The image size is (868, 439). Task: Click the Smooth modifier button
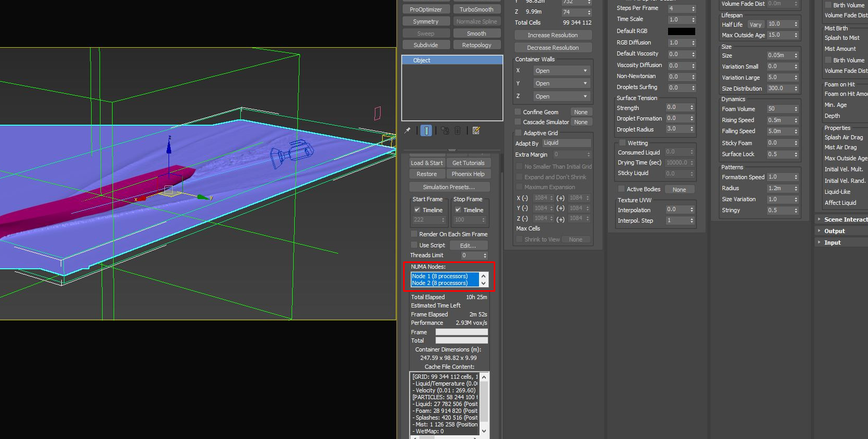pos(476,34)
